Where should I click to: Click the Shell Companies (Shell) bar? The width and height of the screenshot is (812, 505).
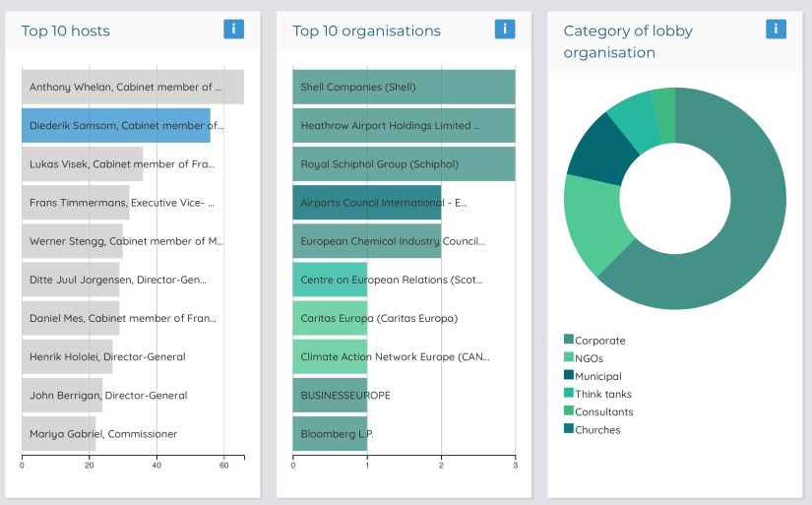coord(404,87)
